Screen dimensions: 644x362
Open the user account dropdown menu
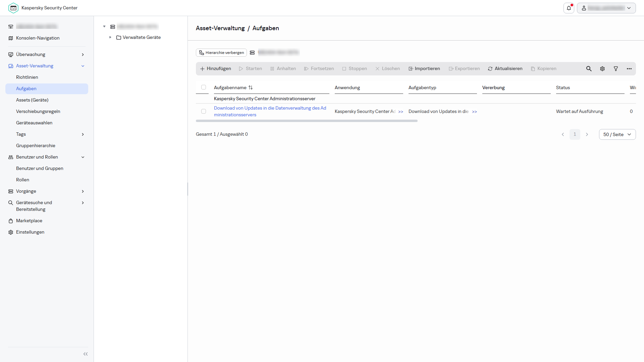click(606, 8)
